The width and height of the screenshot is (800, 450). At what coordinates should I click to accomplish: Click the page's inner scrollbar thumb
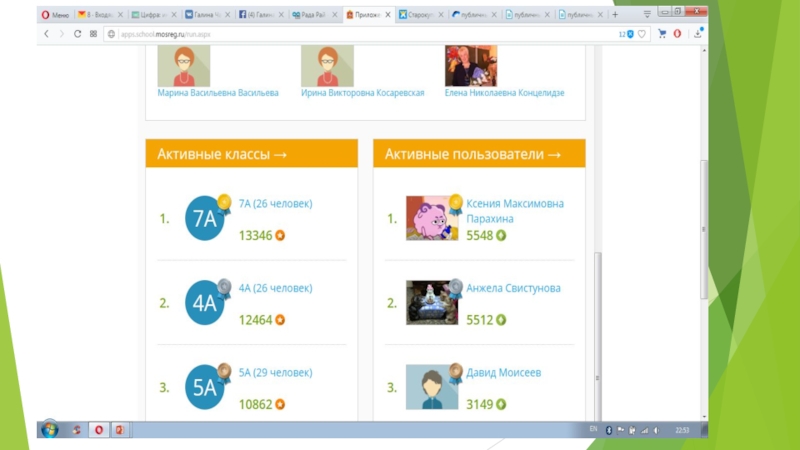coord(597,337)
